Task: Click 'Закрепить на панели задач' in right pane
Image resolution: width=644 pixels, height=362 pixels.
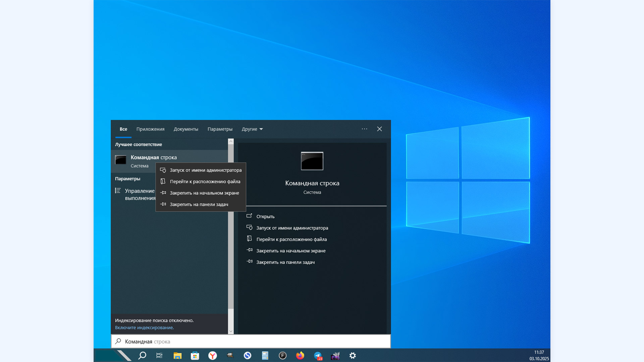Action: pyautogui.click(x=285, y=262)
